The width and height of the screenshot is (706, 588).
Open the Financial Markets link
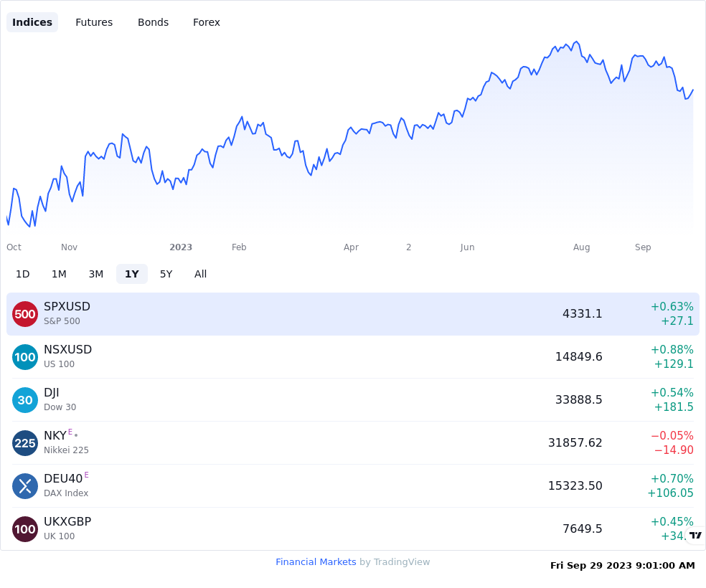pyautogui.click(x=316, y=562)
